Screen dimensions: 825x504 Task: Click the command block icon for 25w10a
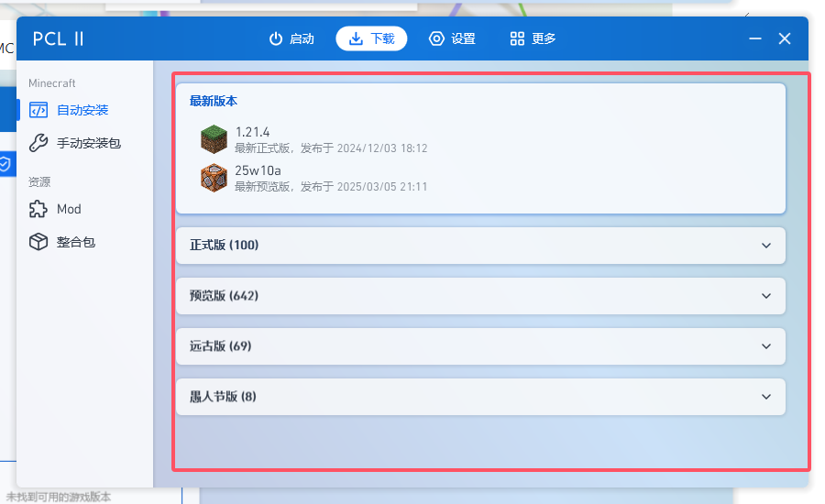[x=214, y=178]
